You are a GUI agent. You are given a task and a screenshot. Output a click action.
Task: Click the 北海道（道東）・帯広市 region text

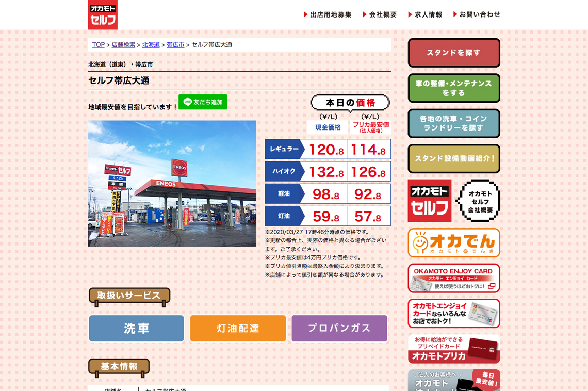(x=120, y=64)
